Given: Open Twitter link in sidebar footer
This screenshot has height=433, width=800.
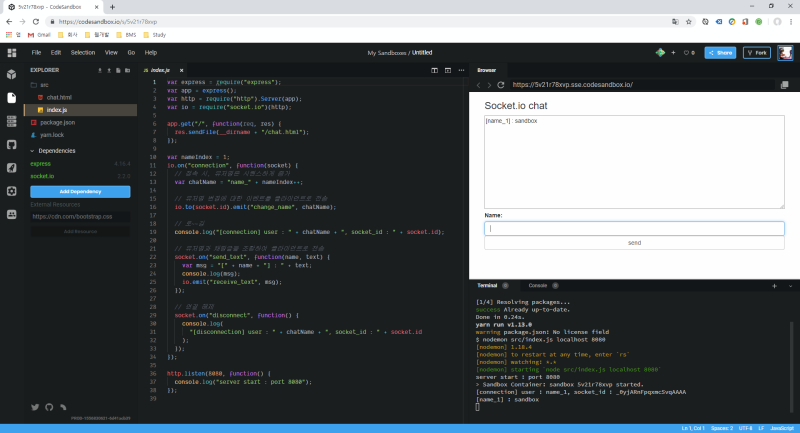Looking at the screenshot, I should pos(35,407).
